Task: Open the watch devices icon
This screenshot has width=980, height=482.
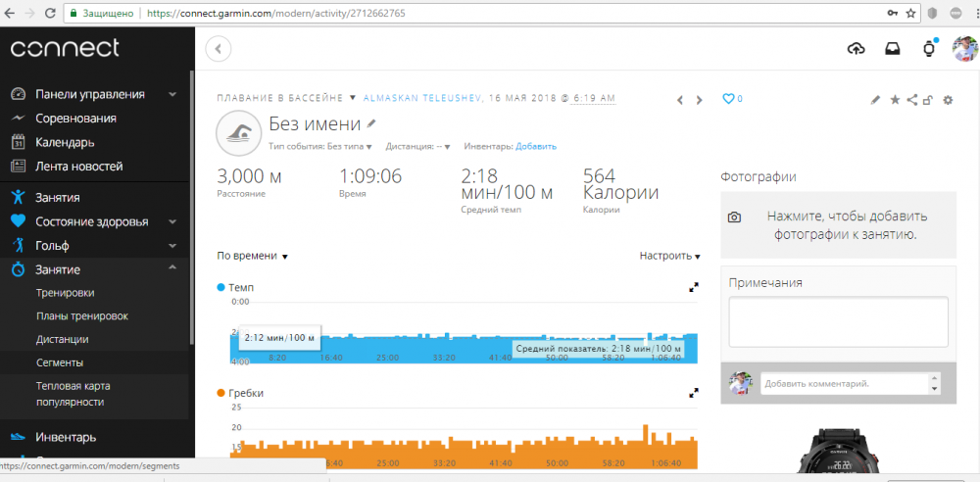Action: [929, 49]
